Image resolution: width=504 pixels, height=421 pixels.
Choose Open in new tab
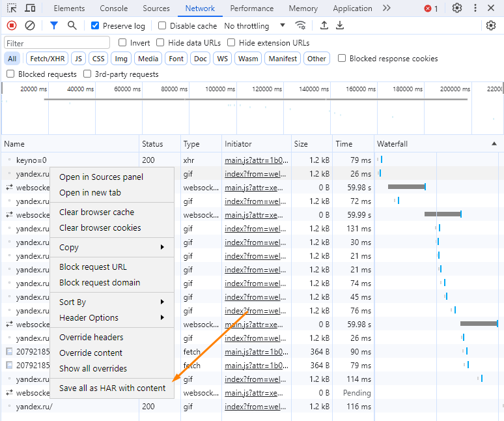pos(112,193)
